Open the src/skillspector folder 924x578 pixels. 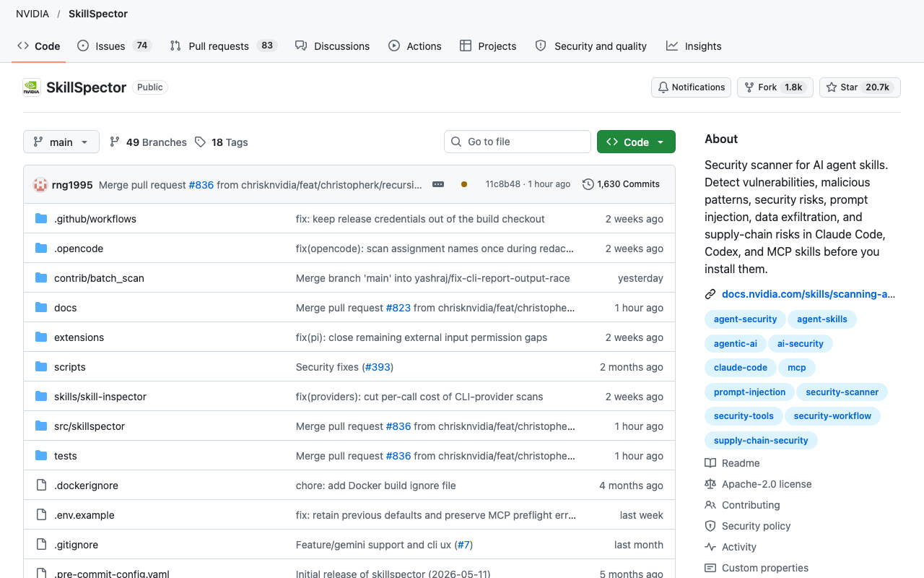tap(90, 426)
